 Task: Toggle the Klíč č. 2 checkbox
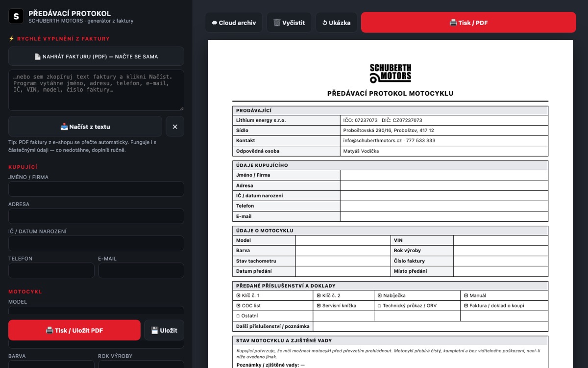pos(318,296)
